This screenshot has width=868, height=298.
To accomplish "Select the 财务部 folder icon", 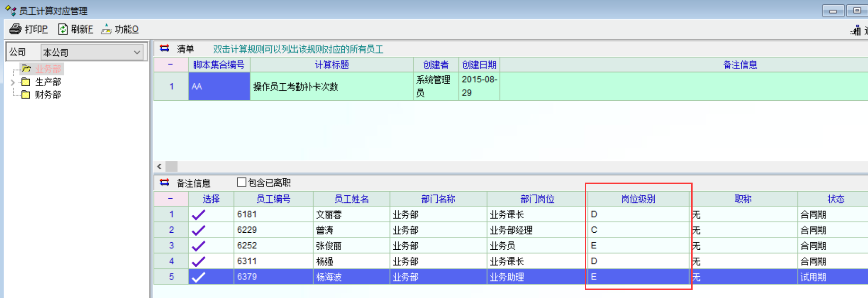I will 26,95.
